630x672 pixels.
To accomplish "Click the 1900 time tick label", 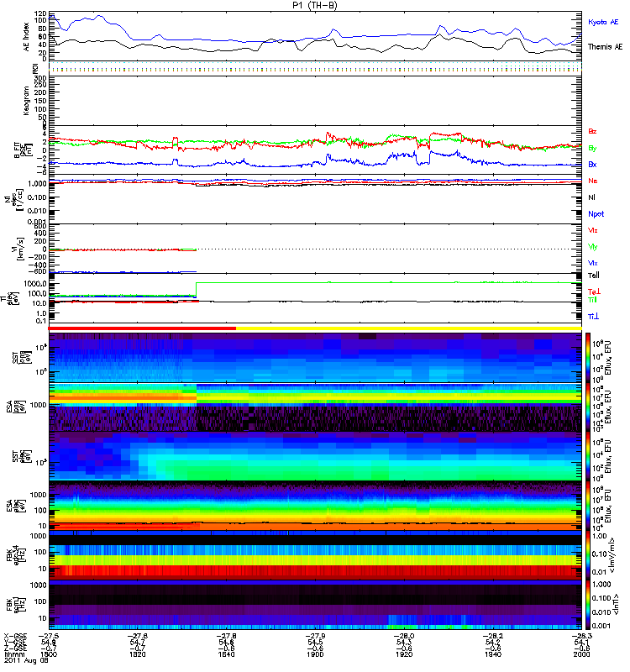I will click(x=315, y=654).
